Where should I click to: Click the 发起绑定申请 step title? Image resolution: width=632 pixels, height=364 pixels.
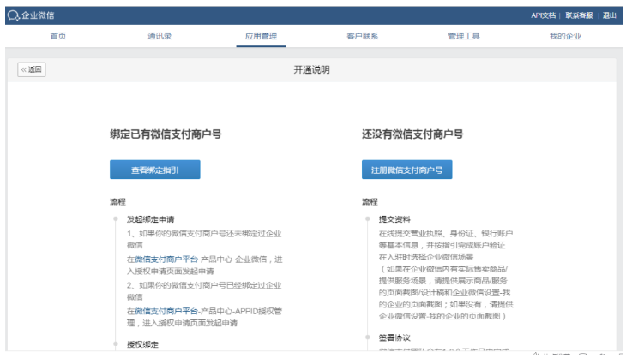[151, 219]
